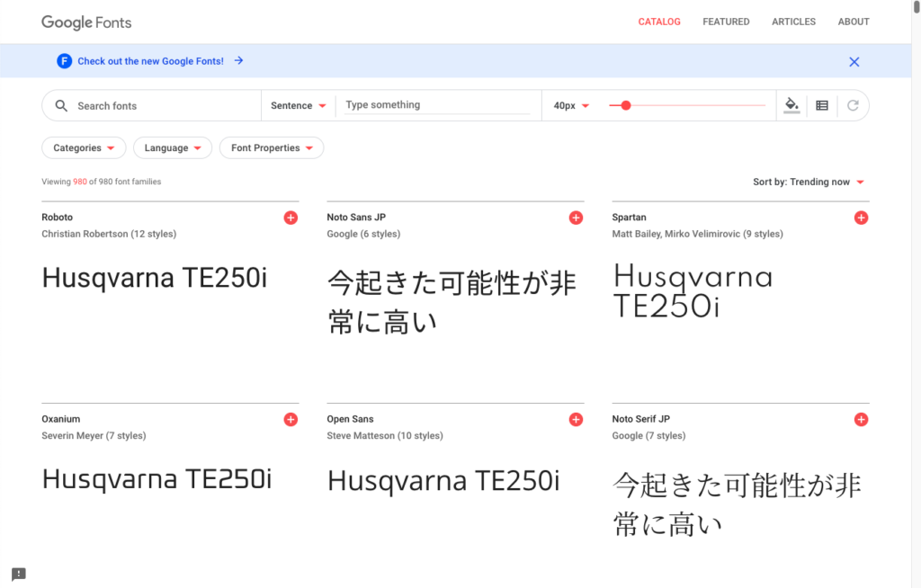Click the Noto Sans JP Japanese preview

pos(452,302)
